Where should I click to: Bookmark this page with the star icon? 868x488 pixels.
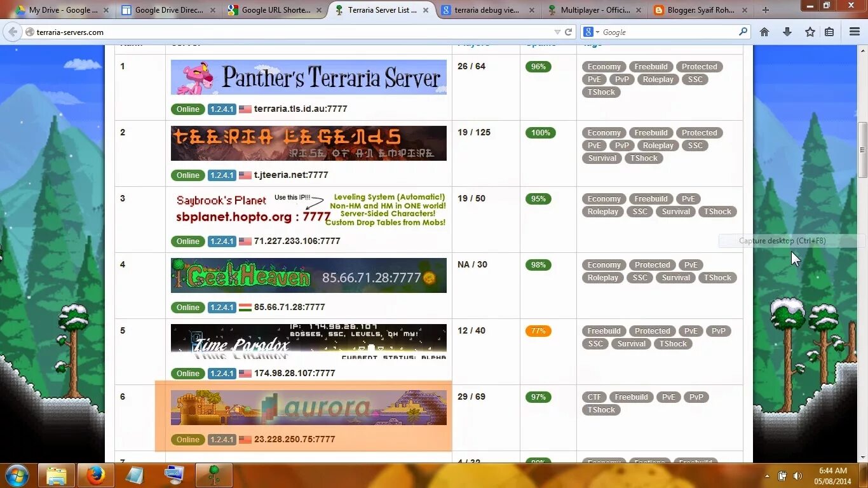click(x=810, y=32)
